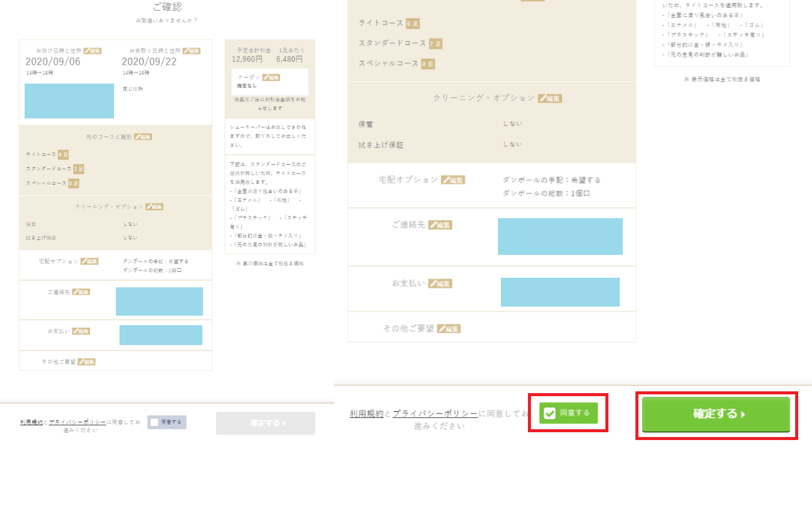Open プライバシーポリシー link beside the green checkbox
This screenshot has height=529, width=812.
coord(435,414)
